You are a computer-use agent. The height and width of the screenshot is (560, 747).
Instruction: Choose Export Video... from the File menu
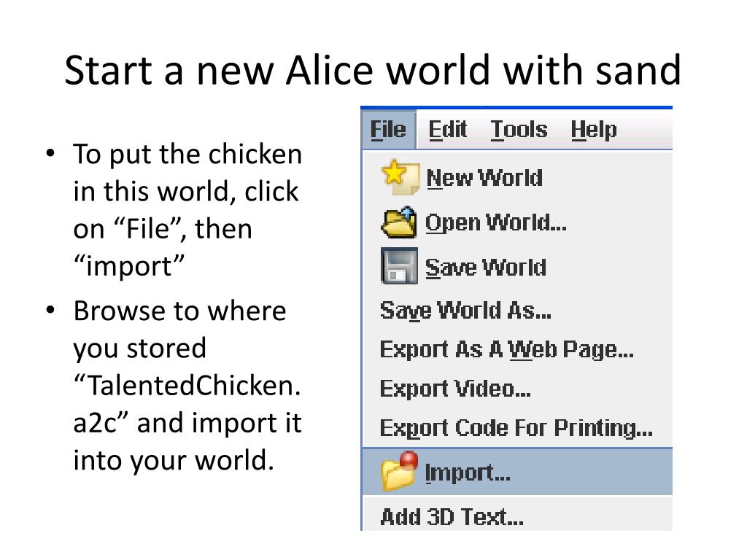[455, 389]
